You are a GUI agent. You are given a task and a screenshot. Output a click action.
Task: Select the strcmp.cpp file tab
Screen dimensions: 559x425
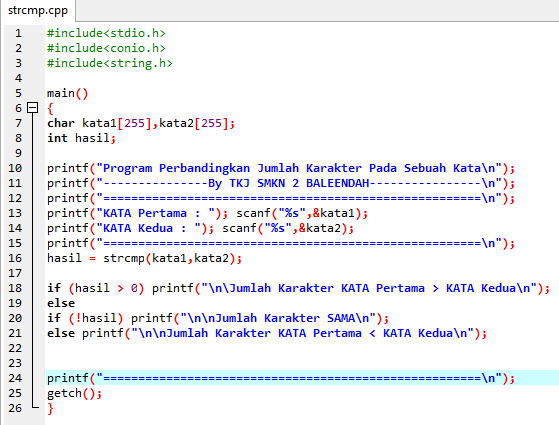tap(38, 10)
